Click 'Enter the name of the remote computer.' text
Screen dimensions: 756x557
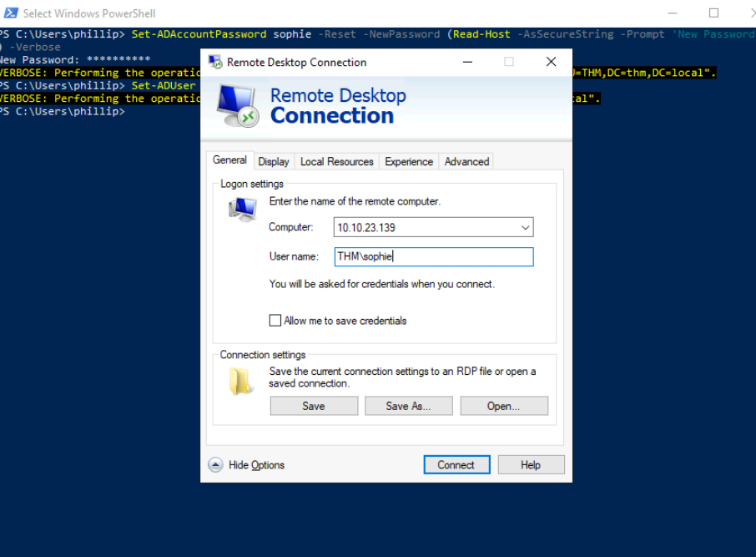click(x=355, y=201)
